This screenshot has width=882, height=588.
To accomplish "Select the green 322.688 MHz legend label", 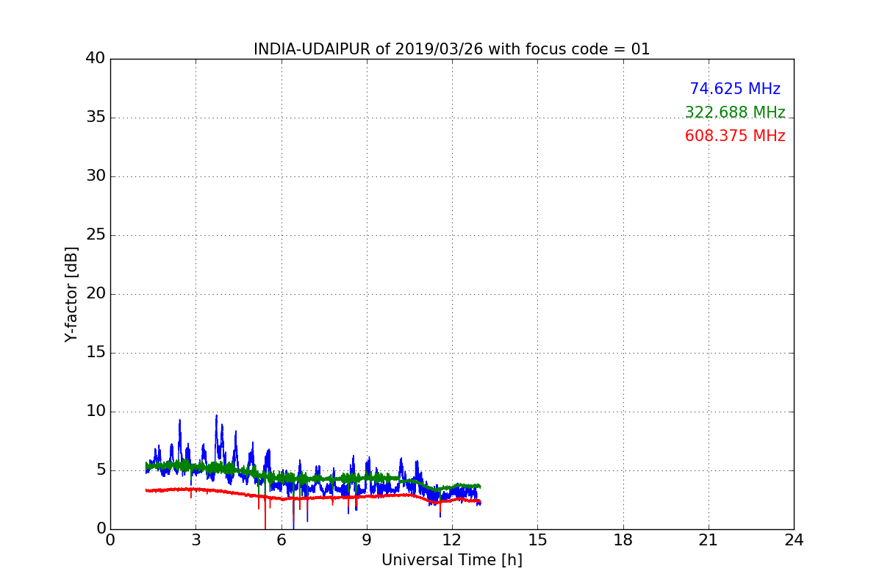I will [735, 112].
